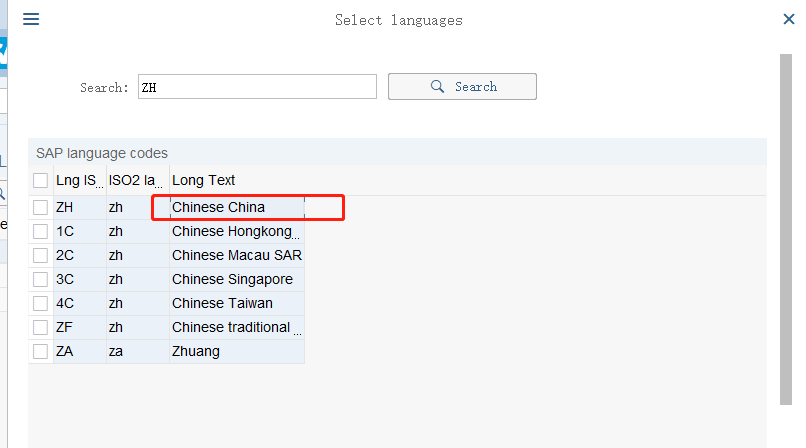Viewport: 806px width, 448px height.
Task: Toggle the select-all header checkbox
Action: (40, 181)
